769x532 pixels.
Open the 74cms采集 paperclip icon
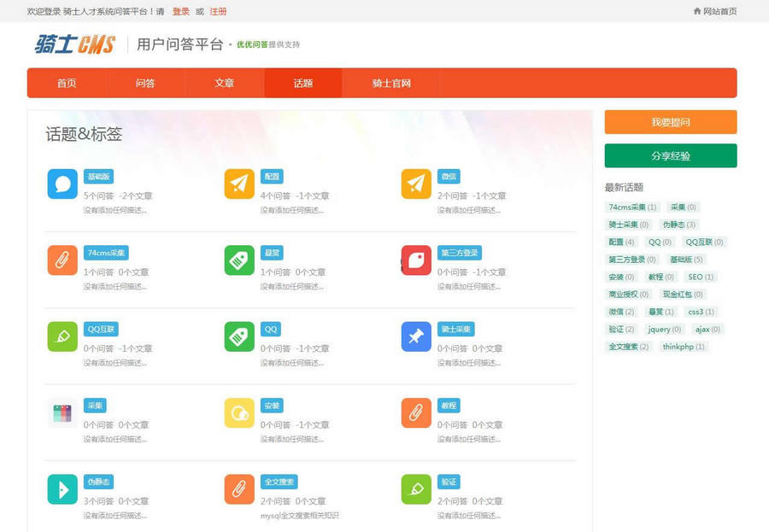(x=62, y=261)
